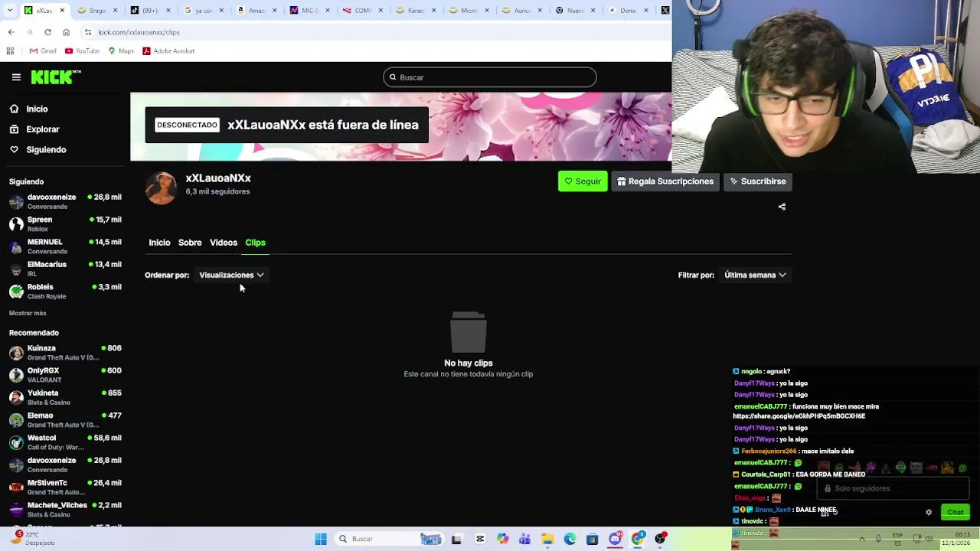This screenshot has width=980, height=551.
Task: Open Chrome icon in taskbar
Action: click(x=637, y=539)
